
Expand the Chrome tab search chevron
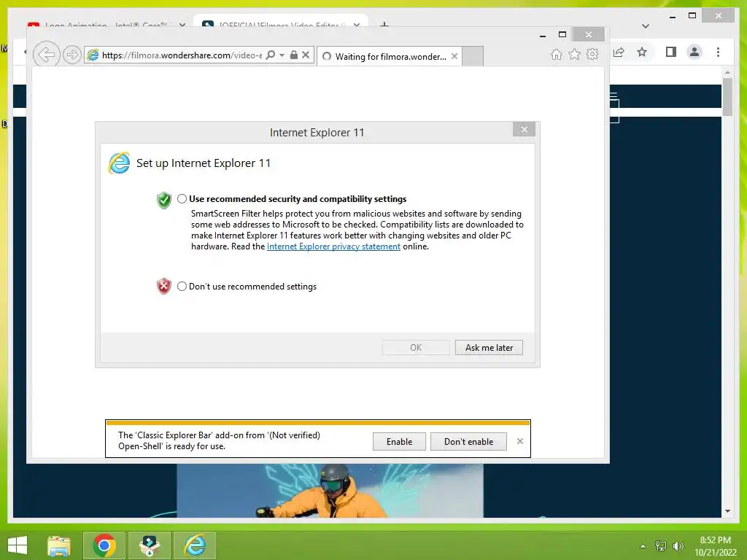pos(646,26)
